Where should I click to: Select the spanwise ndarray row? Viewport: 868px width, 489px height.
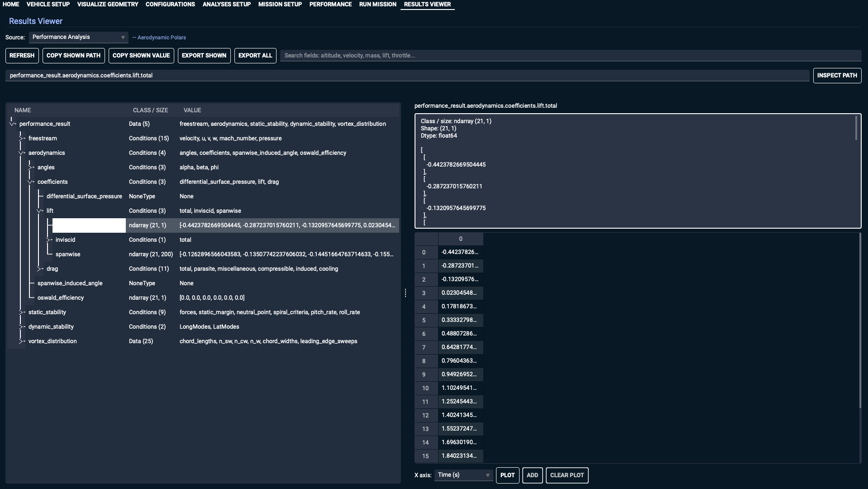coord(203,254)
